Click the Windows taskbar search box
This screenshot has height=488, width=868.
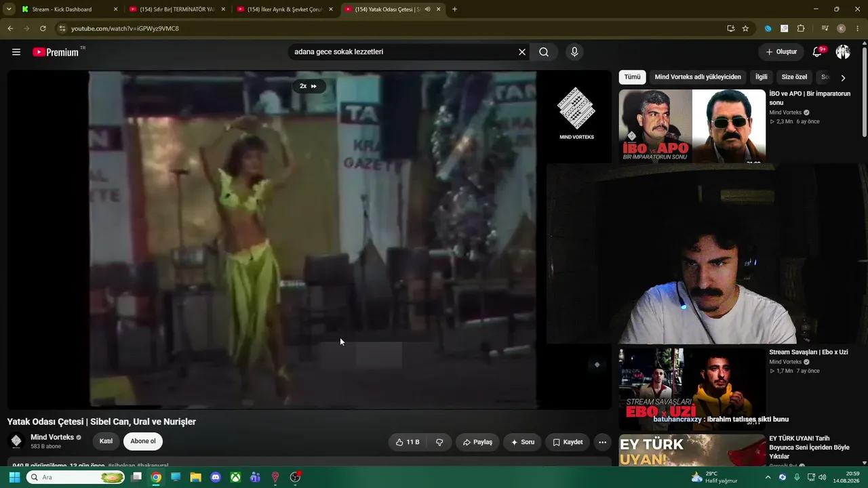click(75, 477)
